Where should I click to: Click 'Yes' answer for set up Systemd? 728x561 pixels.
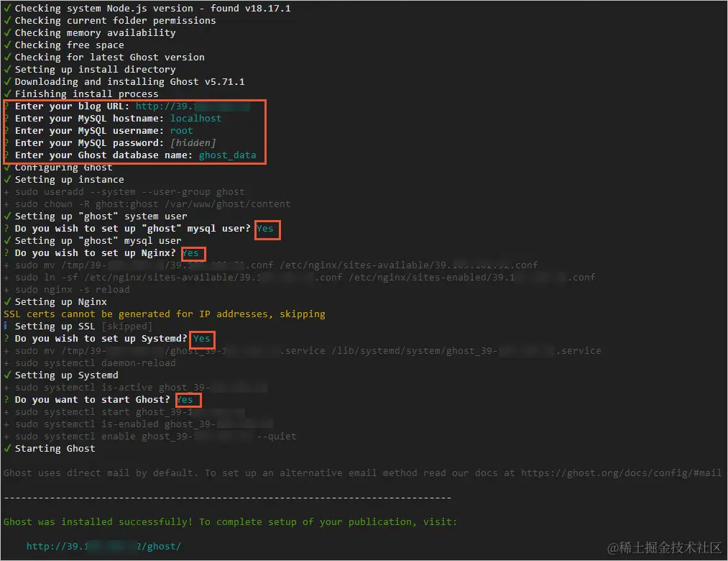[201, 339]
